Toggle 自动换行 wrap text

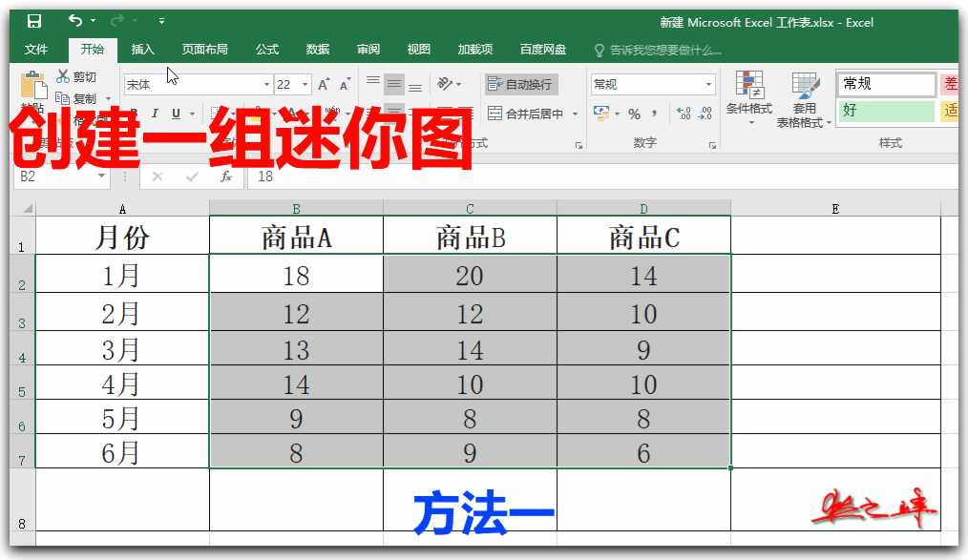click(521, 85)
